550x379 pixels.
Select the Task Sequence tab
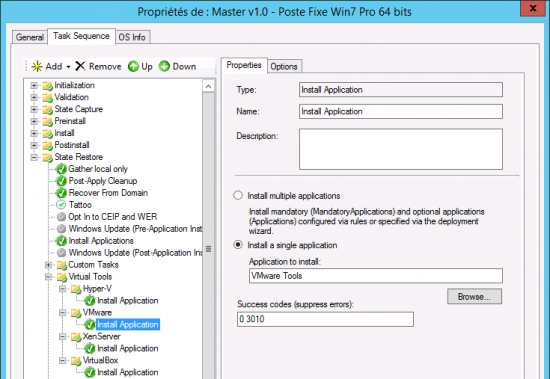(81, 36)
